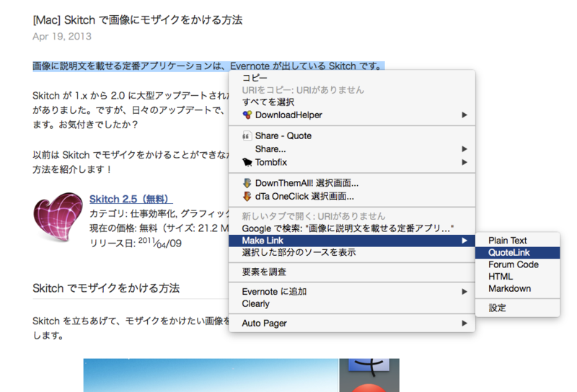Expand the DownloadHelper submenu arrow

tap(464, 115)
